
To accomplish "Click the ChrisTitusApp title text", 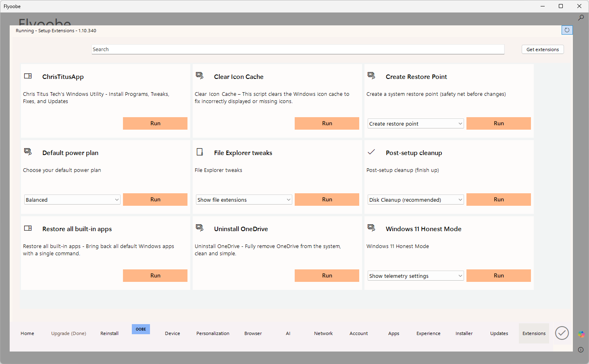I will click(63, 77).
